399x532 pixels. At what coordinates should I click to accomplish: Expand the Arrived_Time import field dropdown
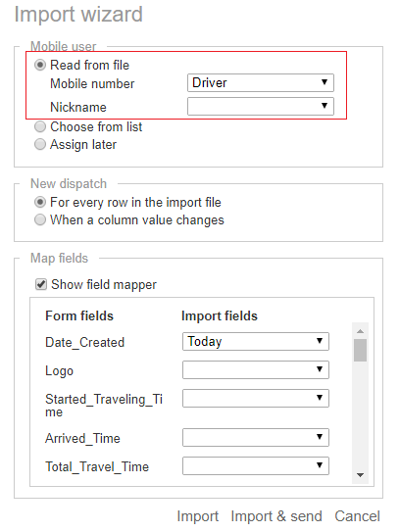[255, 437]
